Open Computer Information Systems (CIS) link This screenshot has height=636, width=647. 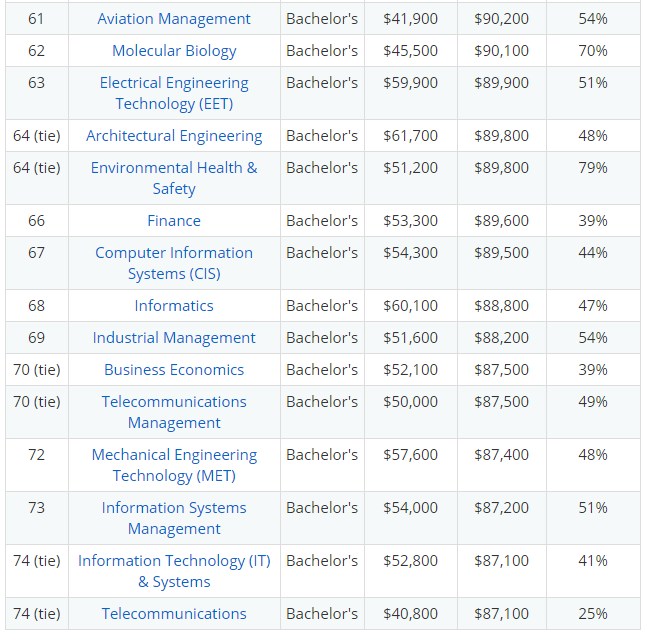coord(174,263)
